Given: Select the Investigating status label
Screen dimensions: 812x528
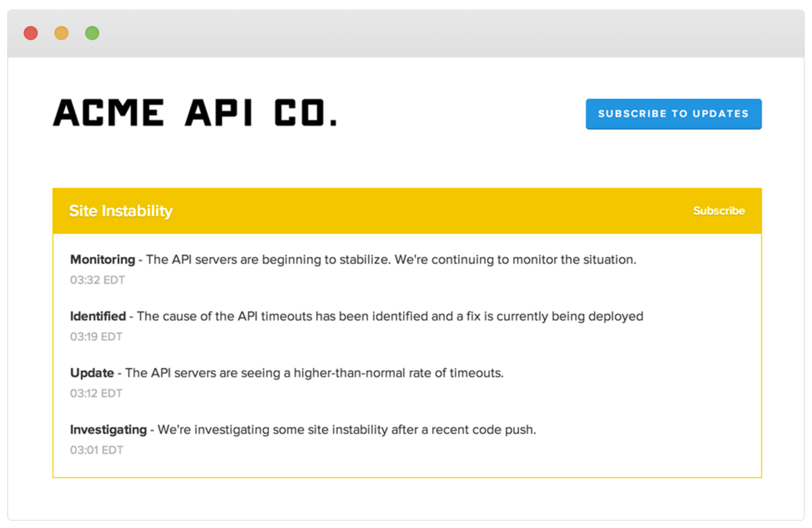Looking at the screenshot, I should [108, 430].
